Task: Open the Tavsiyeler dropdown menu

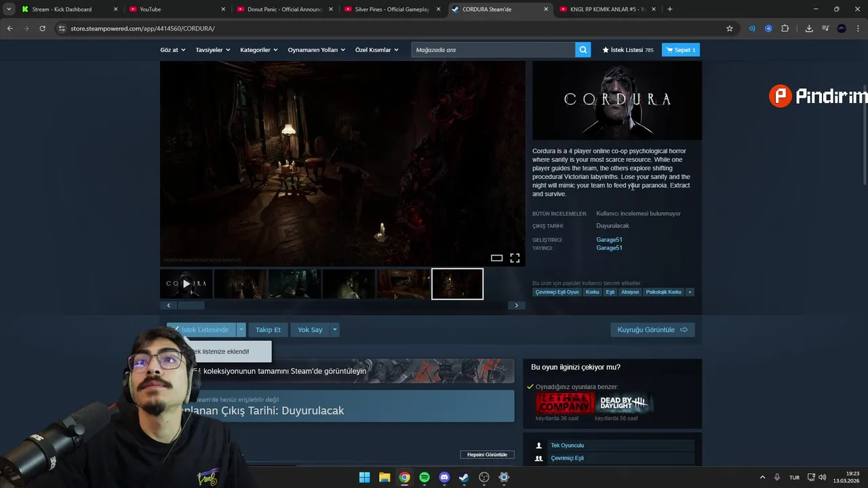Action: pos(213,49)
